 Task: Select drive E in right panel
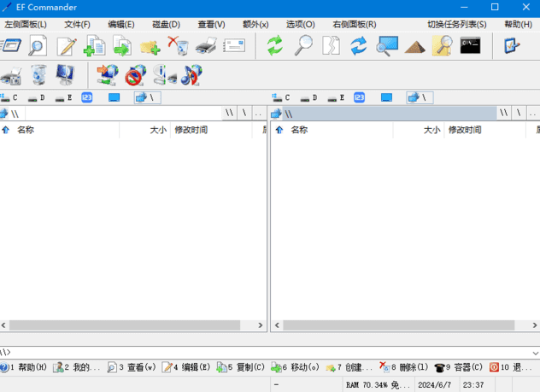336,97
